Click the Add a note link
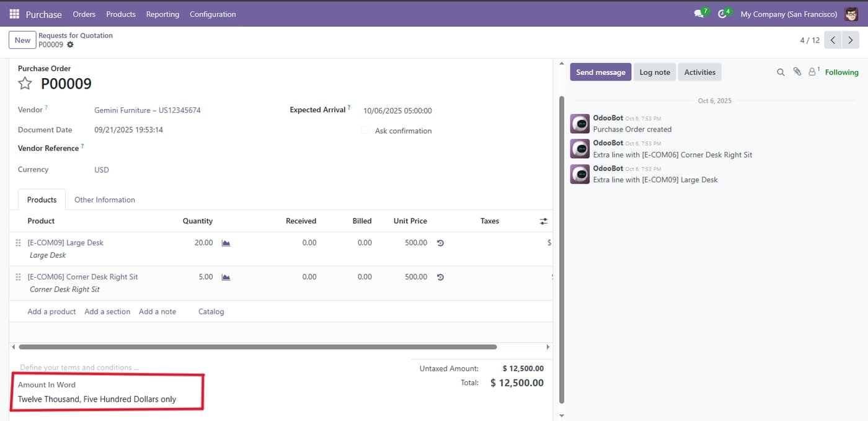 pos(157,312)
